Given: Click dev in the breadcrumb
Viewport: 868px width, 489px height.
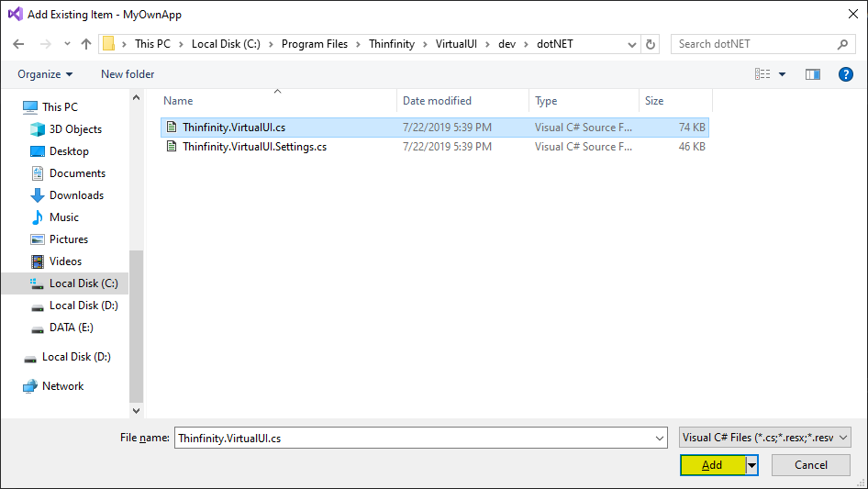Looking at the screenshot, I should click(506, 44).
